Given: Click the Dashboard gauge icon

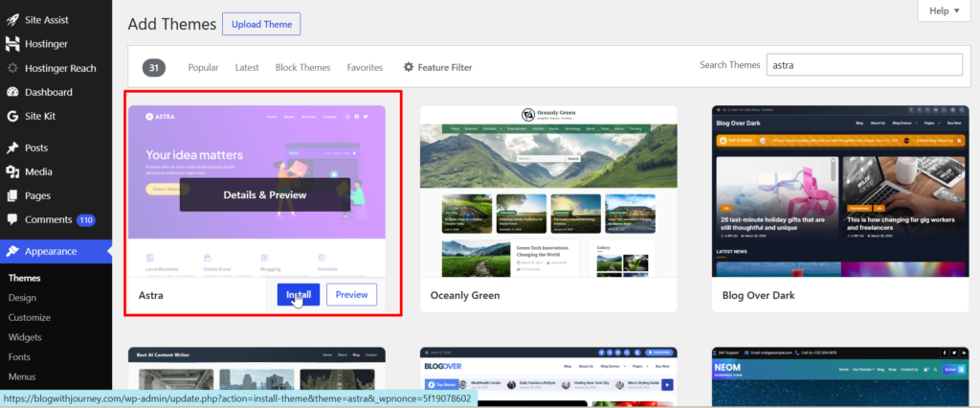Looking at the screenshot, I should pos(12,92).
